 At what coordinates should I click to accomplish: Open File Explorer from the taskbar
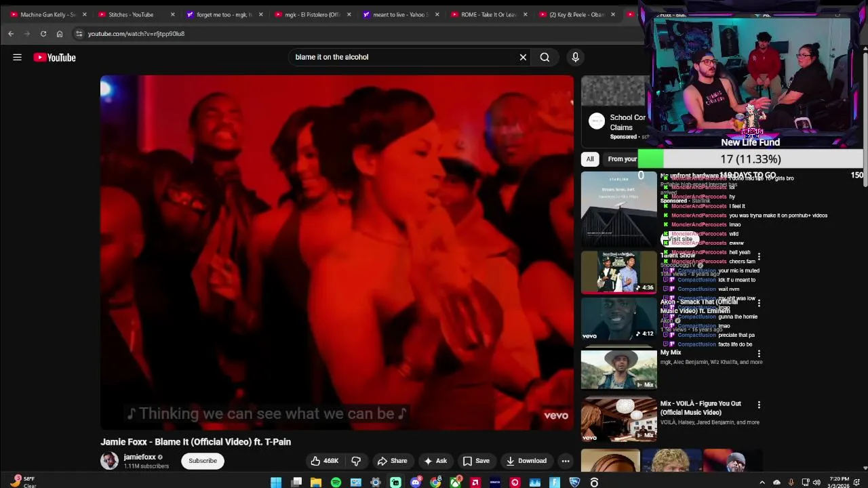tap(316, 483)
